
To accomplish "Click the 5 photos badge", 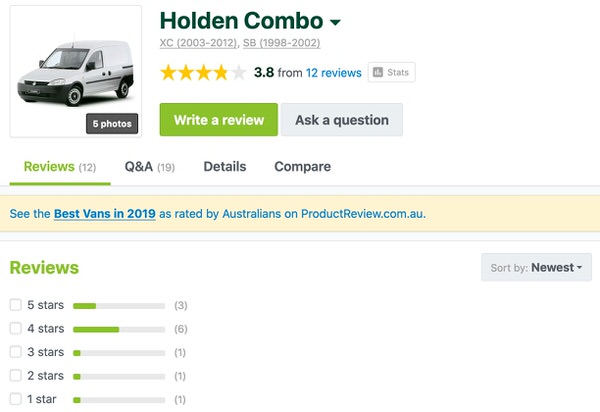I will point(112,124).
